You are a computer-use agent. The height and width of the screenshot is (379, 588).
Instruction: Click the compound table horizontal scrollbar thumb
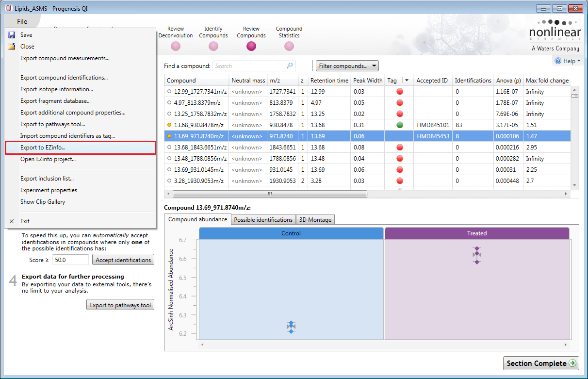269,194
